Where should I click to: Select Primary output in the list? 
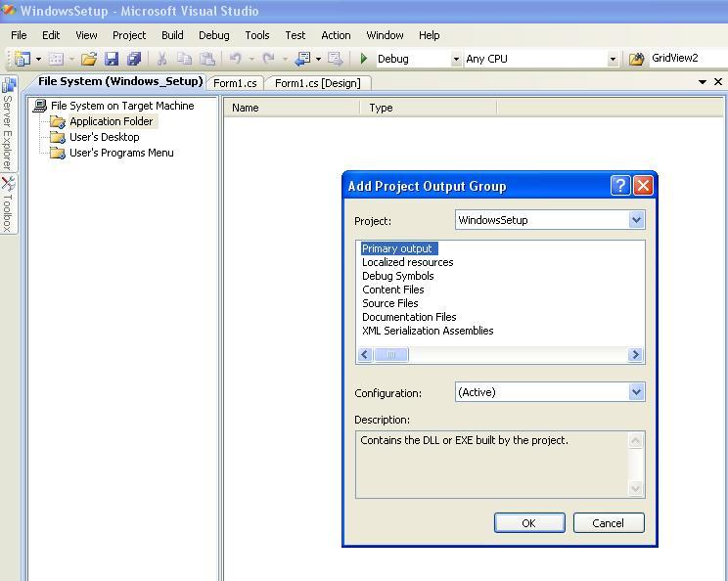(x=399, y=248)
